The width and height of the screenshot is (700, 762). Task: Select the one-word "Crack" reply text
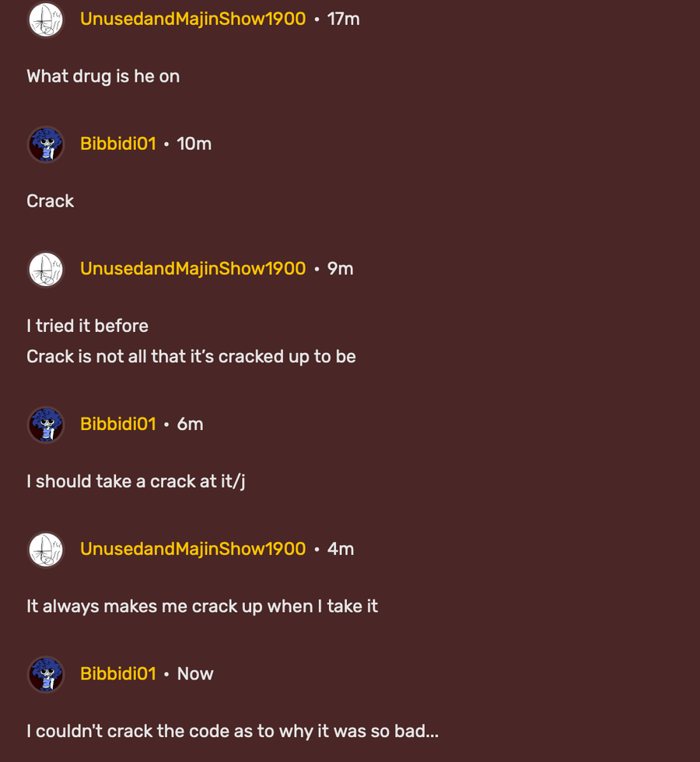pos(51,201)
